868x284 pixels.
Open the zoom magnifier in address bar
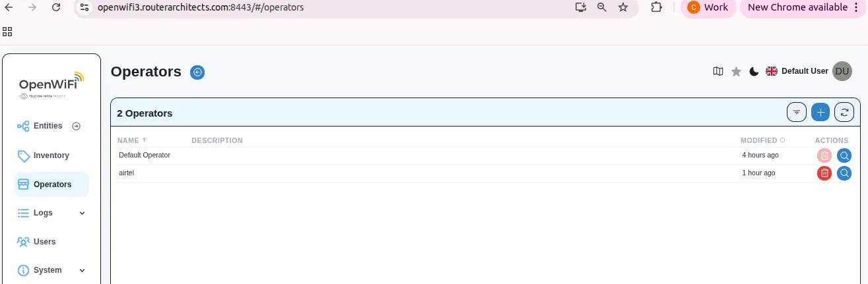click(x=601, y=7)
